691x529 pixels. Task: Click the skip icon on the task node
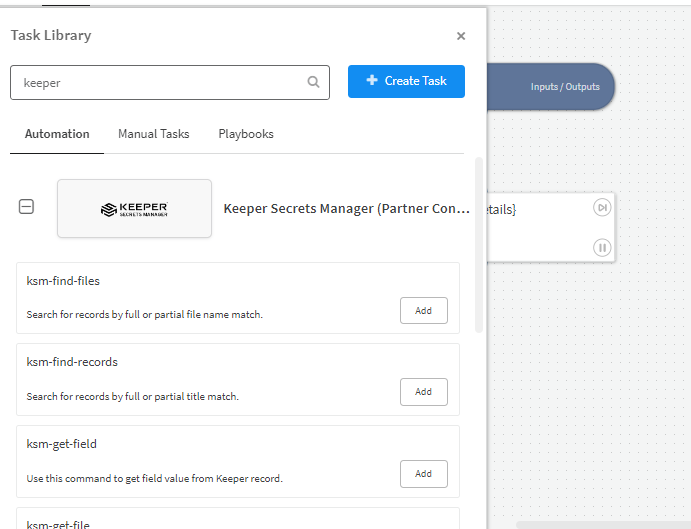point(602,207)
